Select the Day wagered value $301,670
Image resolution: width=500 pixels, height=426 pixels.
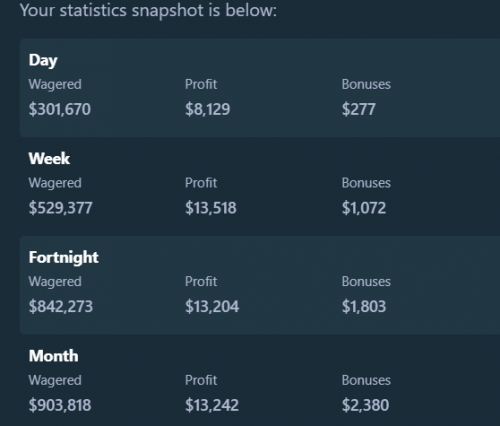60,109
